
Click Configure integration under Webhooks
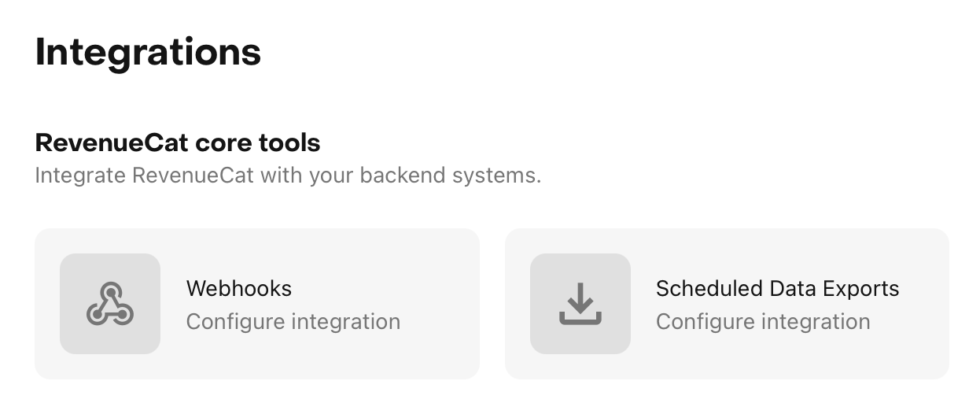[x=293, y=322]
